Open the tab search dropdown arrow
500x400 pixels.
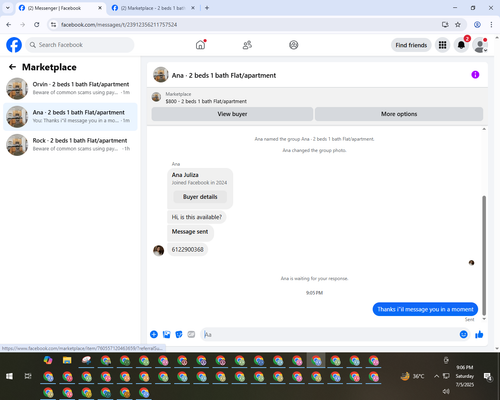[x=8, y=8]
